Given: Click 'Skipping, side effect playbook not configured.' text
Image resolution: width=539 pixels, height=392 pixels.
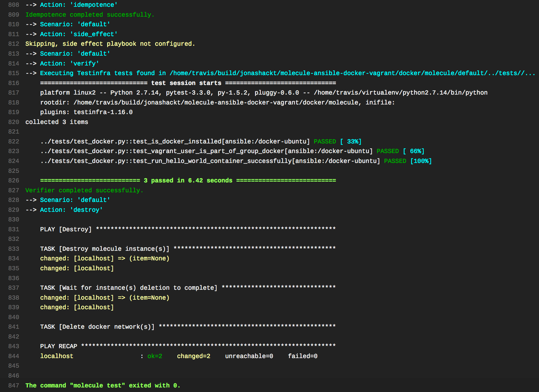Looking at the screenshot, I should click(110, 44).
